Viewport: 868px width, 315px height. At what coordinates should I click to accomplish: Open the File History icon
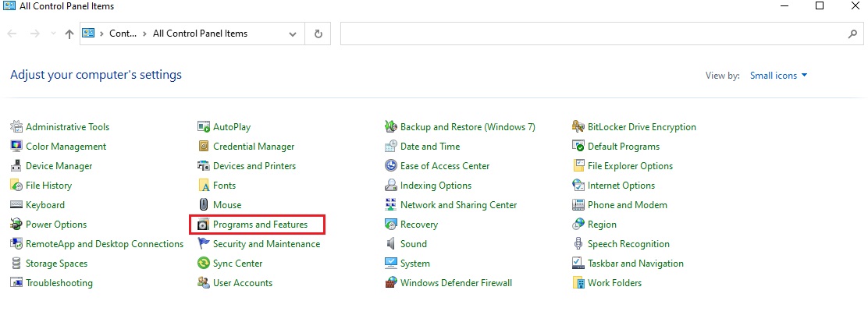click(16, 186)
